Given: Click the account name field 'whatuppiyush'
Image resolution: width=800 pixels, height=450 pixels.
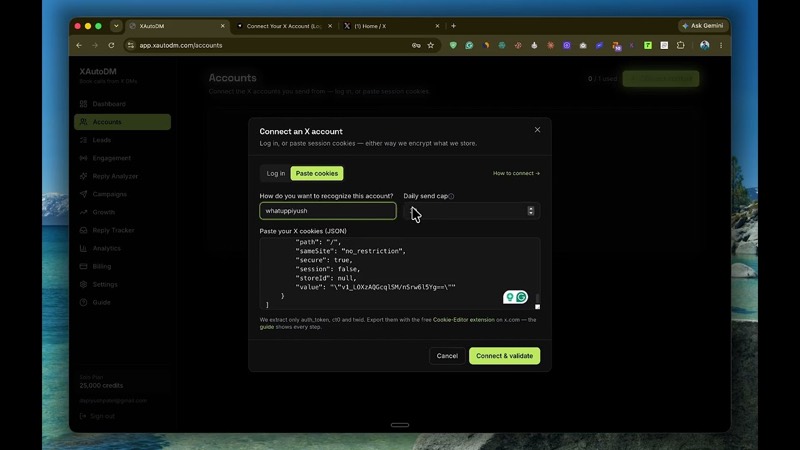Looking at the screenshot, I should tap(328, 211).
